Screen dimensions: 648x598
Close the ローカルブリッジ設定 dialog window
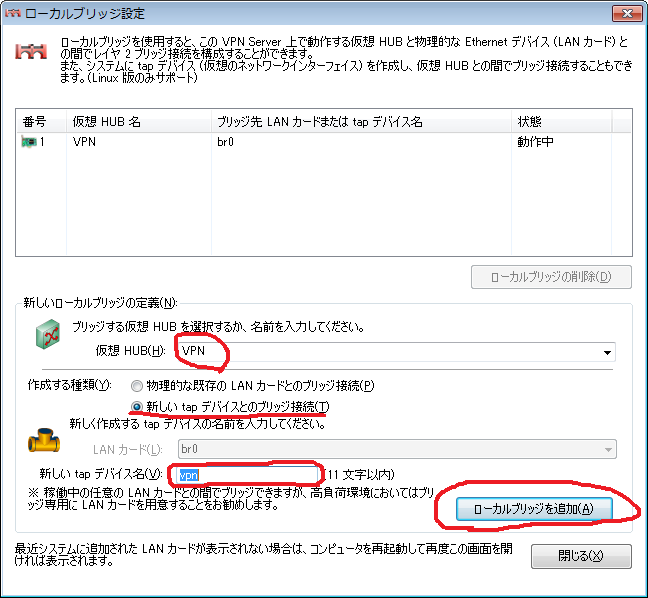pyautogui.click(x=627, y=13)
